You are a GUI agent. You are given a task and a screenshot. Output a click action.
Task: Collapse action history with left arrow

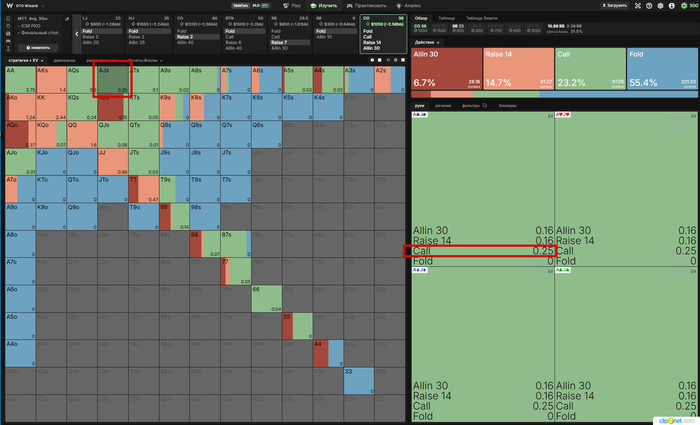click(76, 34)
